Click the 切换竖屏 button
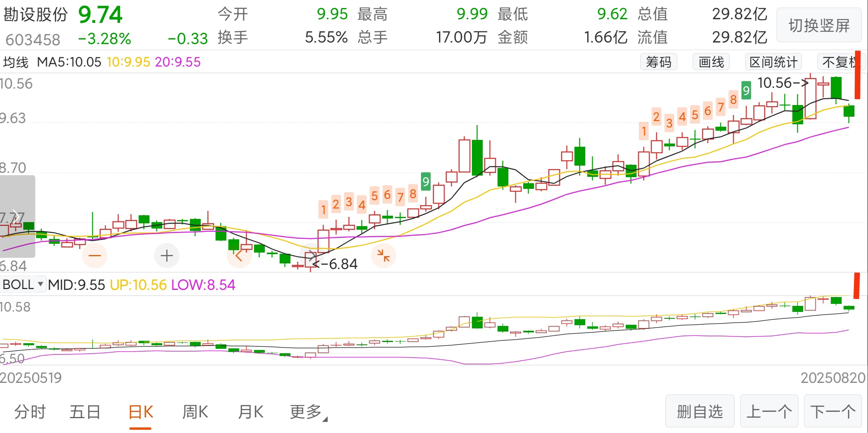 pos(819,25)
